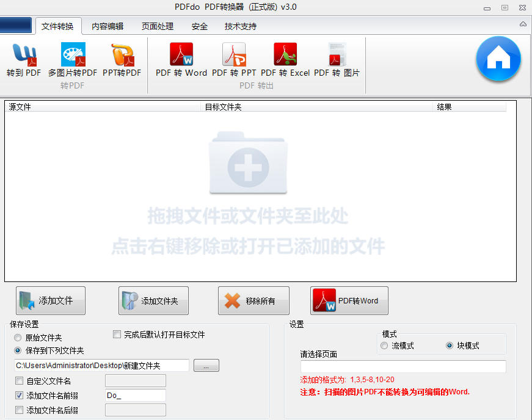
Task: Open the PDF 转 PPT tool
Action: pos(234,60)
